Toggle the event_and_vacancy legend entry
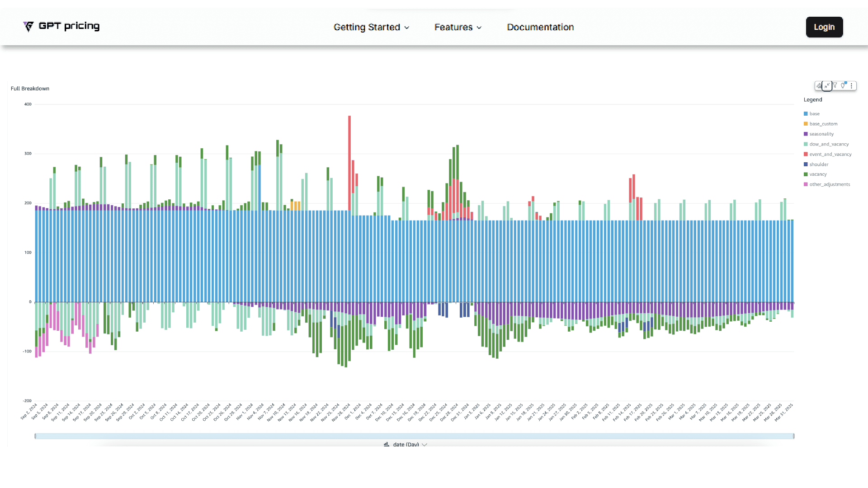Screen dimensions: 868x488 pos(830,155)
